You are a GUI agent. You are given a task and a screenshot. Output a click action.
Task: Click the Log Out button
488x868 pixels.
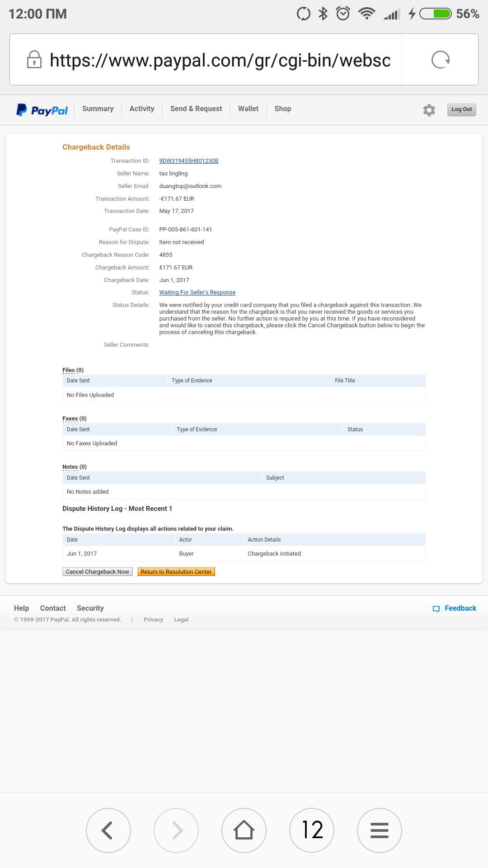point(461,109)
